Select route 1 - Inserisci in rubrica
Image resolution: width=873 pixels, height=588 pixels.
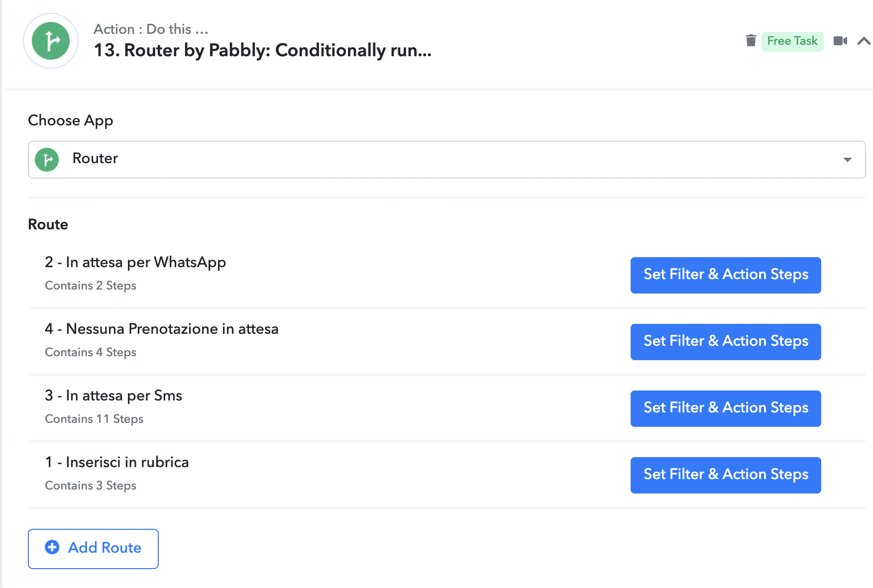[117, 462]
